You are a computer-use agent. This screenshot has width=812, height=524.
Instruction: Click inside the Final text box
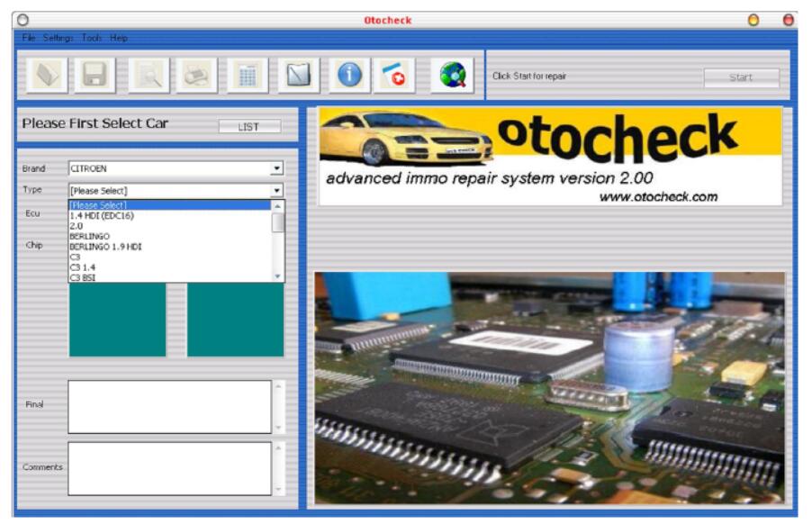click(x=170, y=406)
